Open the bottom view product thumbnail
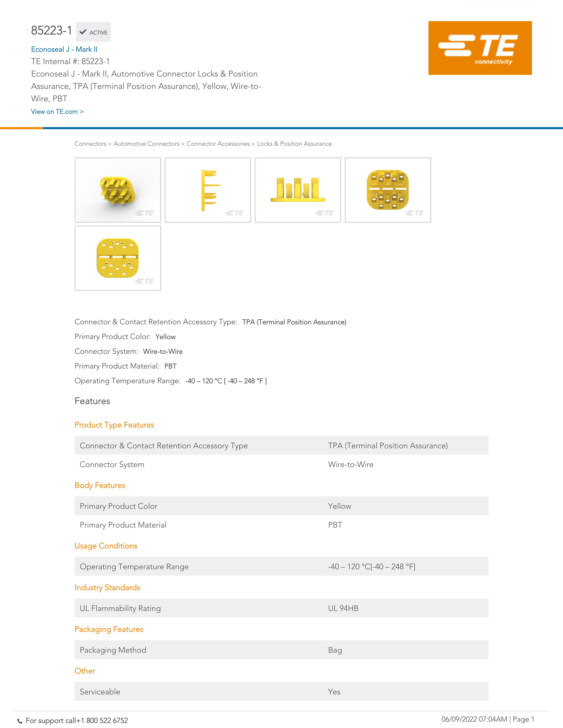The height and width of the screenshot is (728, 563). 118,258
